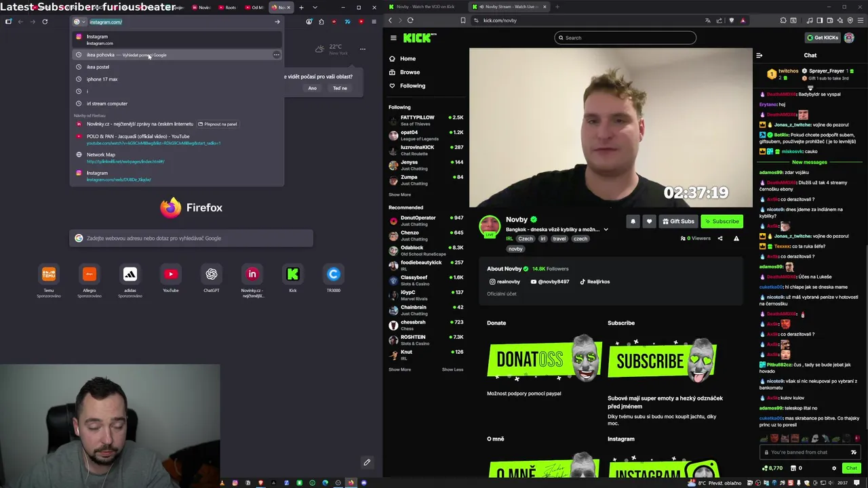Screen dimensions: 868x488
Task: Open options dots on 'ikea pohovka' suggestion
Action: [x=276, y=55]
